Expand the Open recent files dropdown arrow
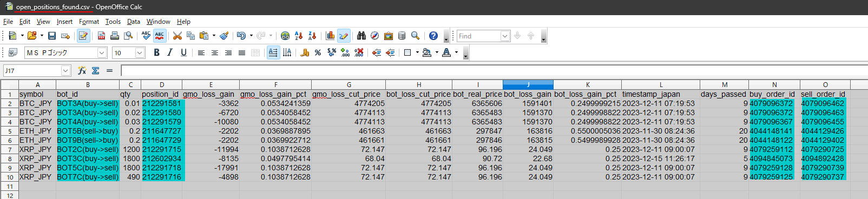The width and height of the screenshot is (868, 199). (x=42, y=36)
